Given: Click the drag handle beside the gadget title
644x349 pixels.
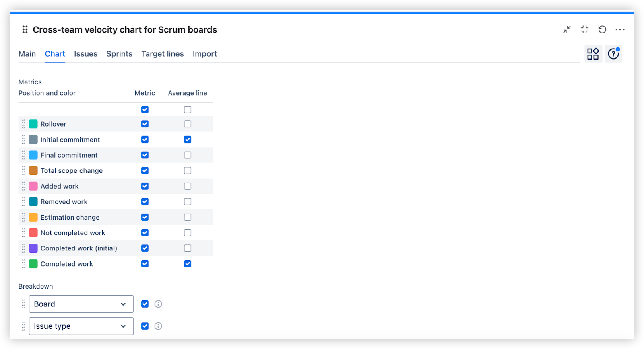Looking at the screenshot, I should 25,29.
